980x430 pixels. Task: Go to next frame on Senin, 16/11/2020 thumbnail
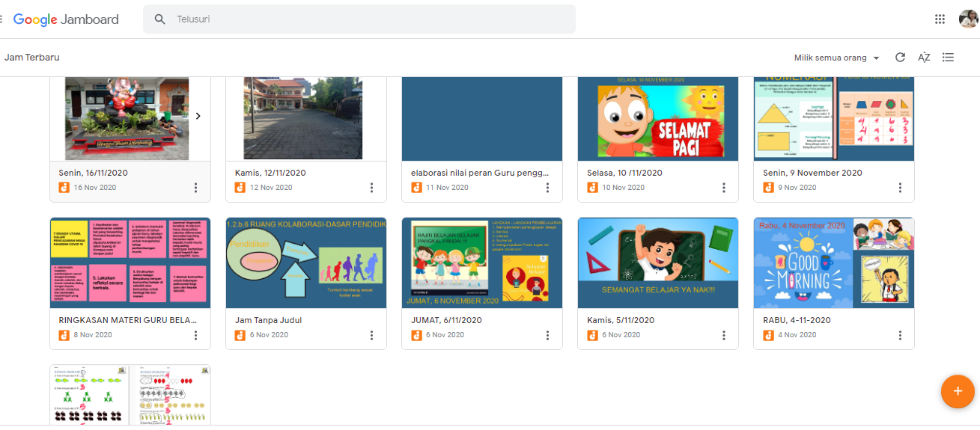(x=198, y=116)
